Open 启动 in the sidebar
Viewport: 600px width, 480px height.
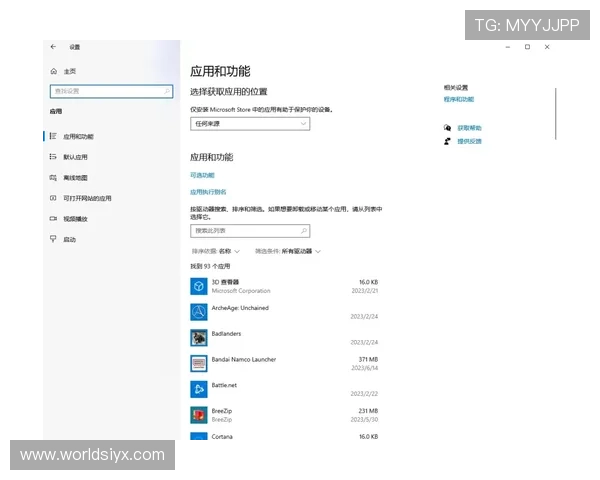69,240
